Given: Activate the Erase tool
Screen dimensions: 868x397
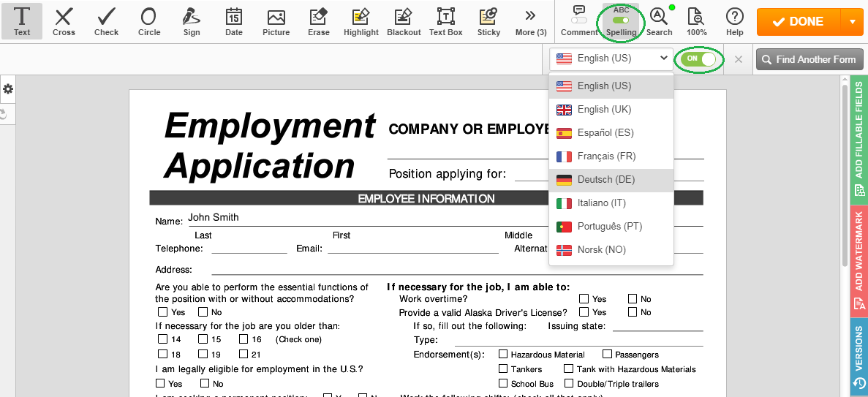Looking at the screenshot, I should (x=318, y=22).
